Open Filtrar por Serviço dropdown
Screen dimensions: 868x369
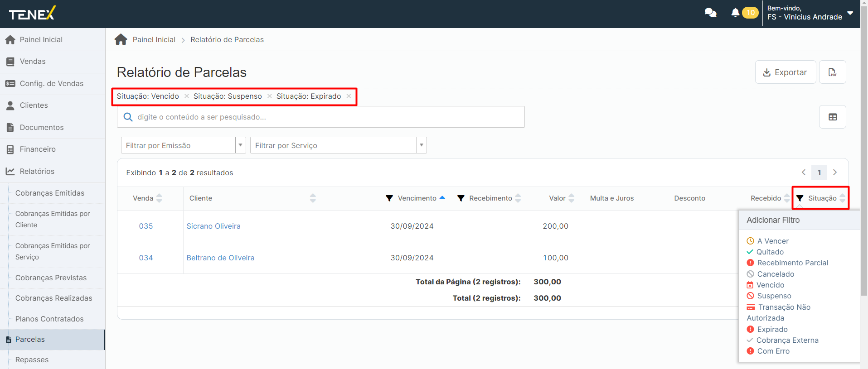pyautogui.click(x=338, y=145)
